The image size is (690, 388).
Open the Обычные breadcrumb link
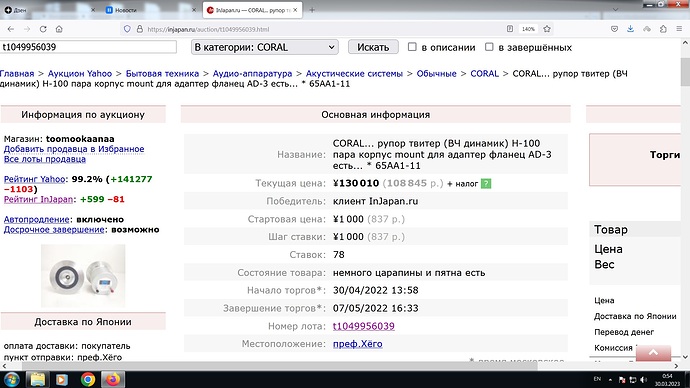pos(437,73)
